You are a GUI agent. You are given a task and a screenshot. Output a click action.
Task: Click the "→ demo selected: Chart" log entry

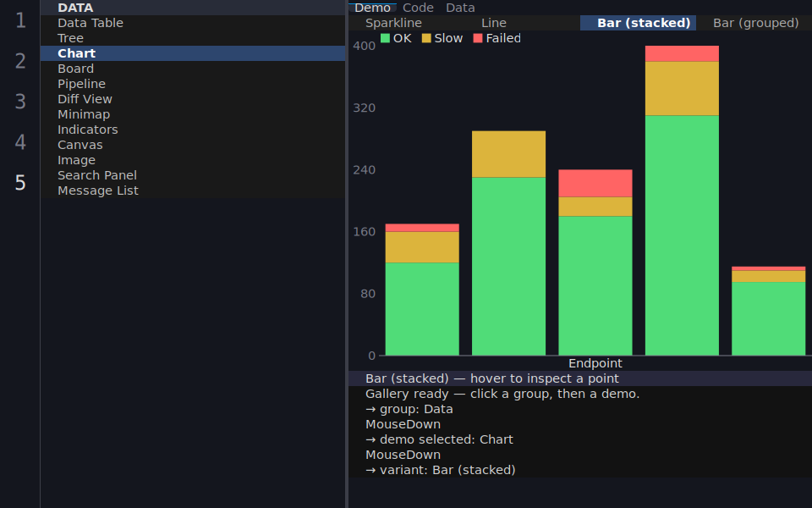(x=580, y=439)
